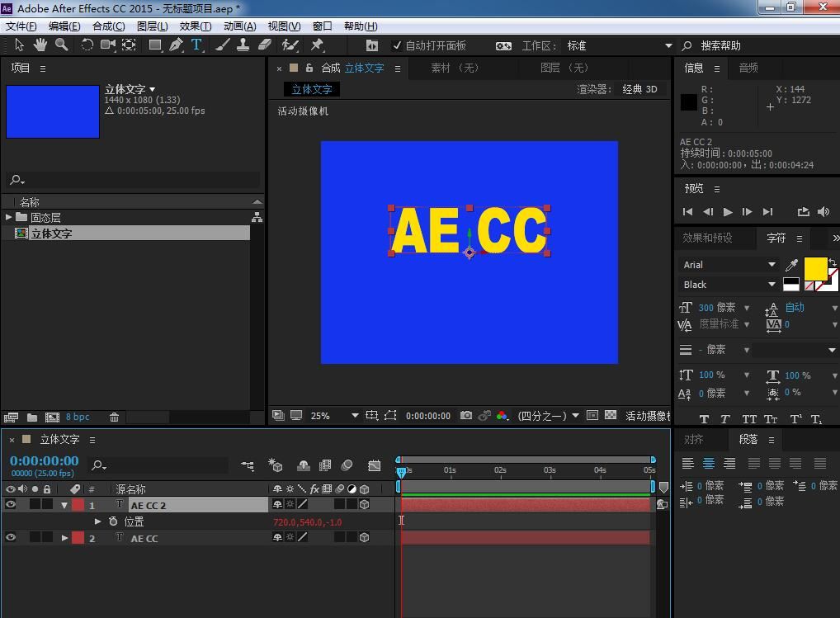Screen dimensions: 840x618
Task: Set stroke to black with small swatch
Action: click(790, 281)
